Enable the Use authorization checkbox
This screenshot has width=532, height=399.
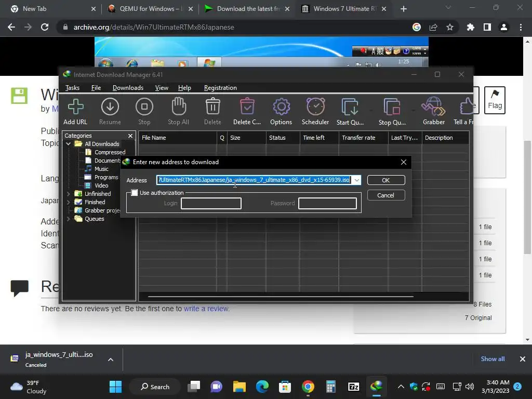(x=135, y=193)
